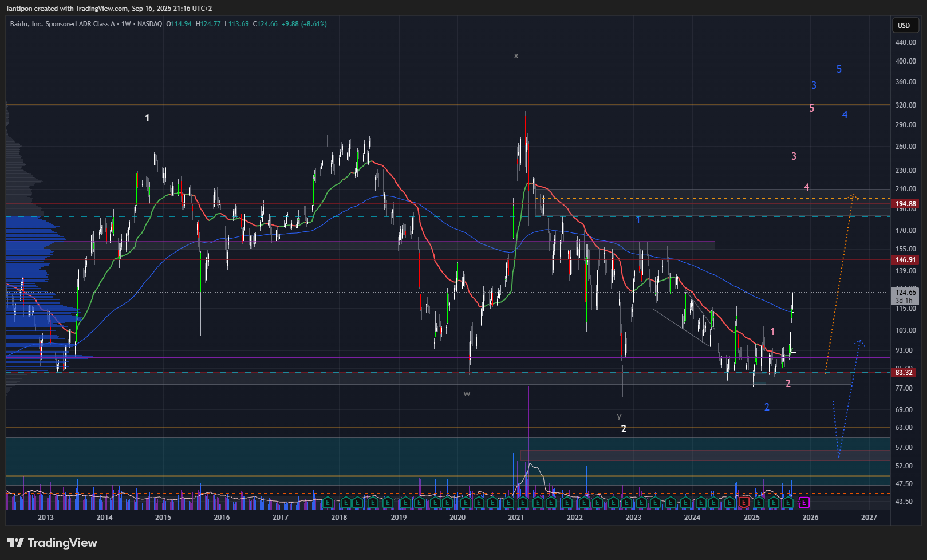The height and width of the screenshot is (560, 927).
Task: Open the USD currency selector
Action: pyautogui.click(x=904, y=25)
